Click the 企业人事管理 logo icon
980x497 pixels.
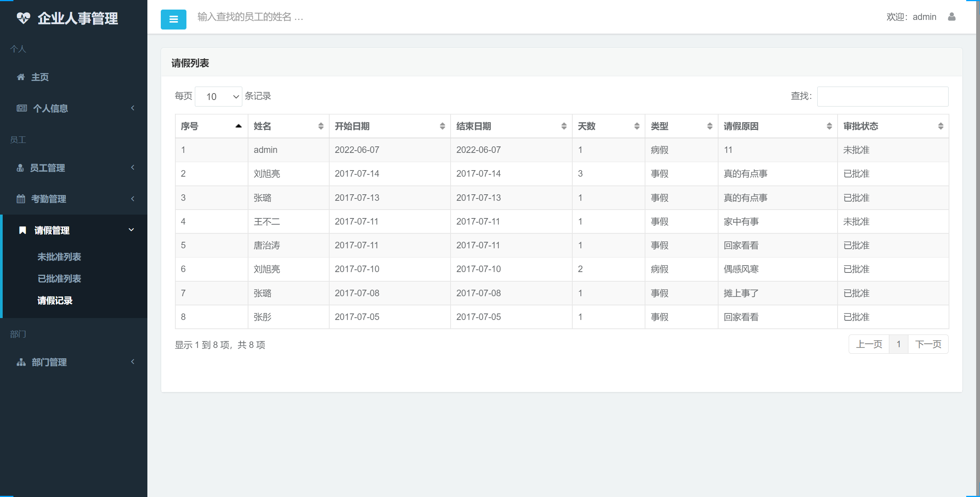(x=24, y=18)
